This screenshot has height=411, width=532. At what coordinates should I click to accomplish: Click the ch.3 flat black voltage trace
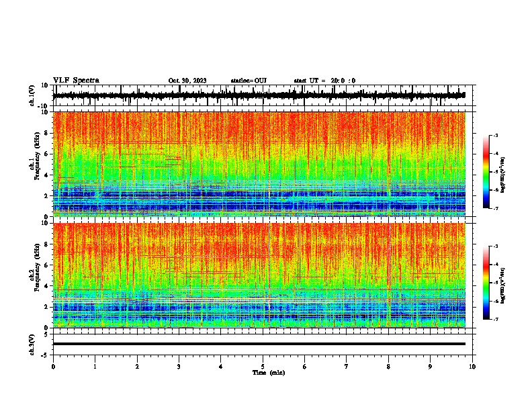[x=259, y=344]
